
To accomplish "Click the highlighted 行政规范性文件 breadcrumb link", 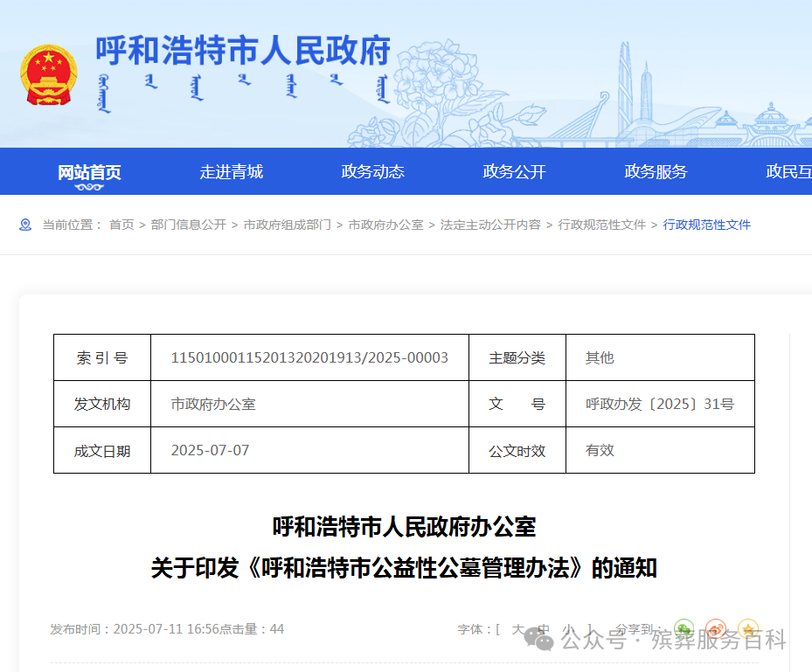I will (x=706, y=225).
